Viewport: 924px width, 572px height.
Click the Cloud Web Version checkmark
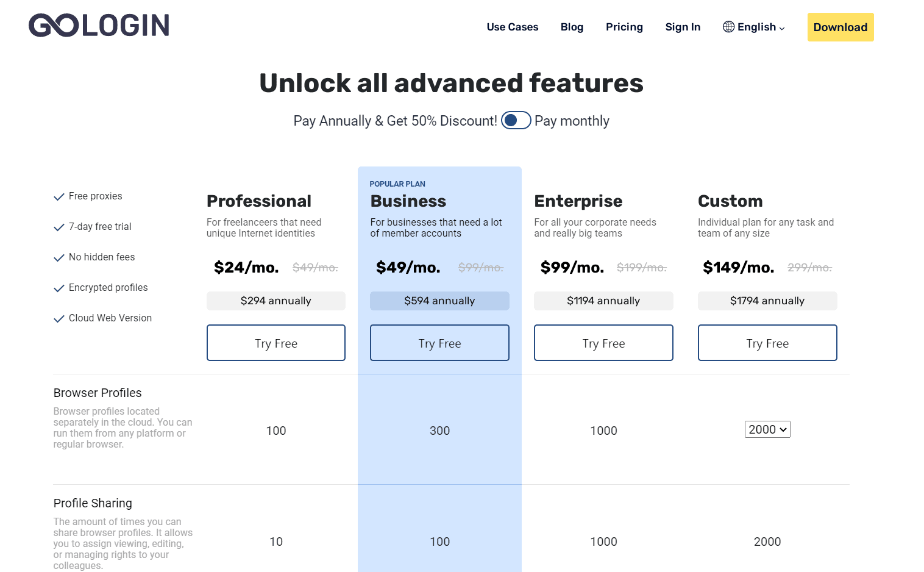pyautogui.click(x=59, y=318)
